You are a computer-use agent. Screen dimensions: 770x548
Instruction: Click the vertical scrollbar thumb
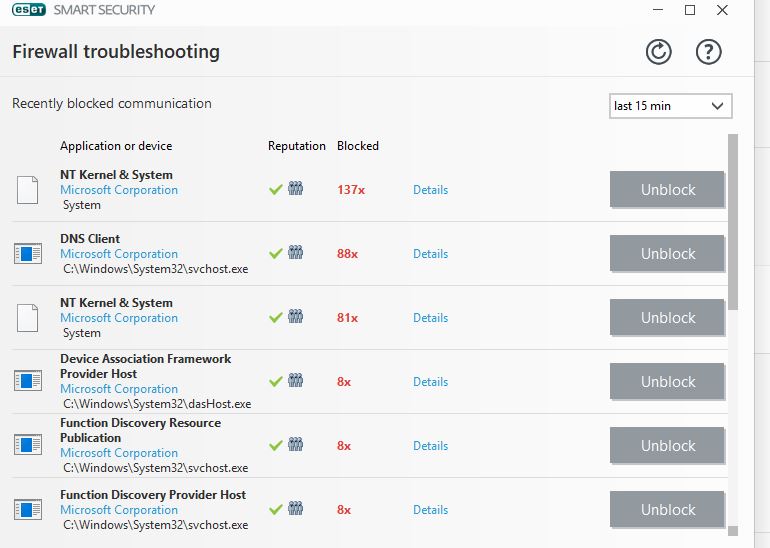(733, 221)
